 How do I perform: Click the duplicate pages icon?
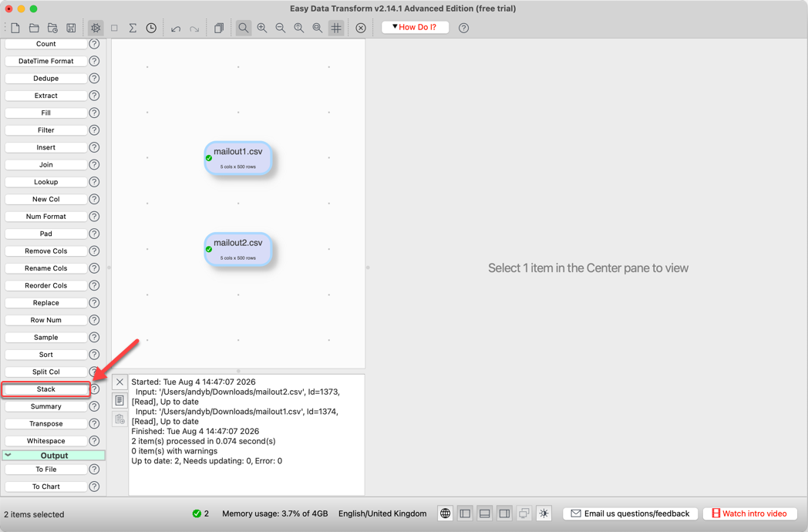[219, 28]
